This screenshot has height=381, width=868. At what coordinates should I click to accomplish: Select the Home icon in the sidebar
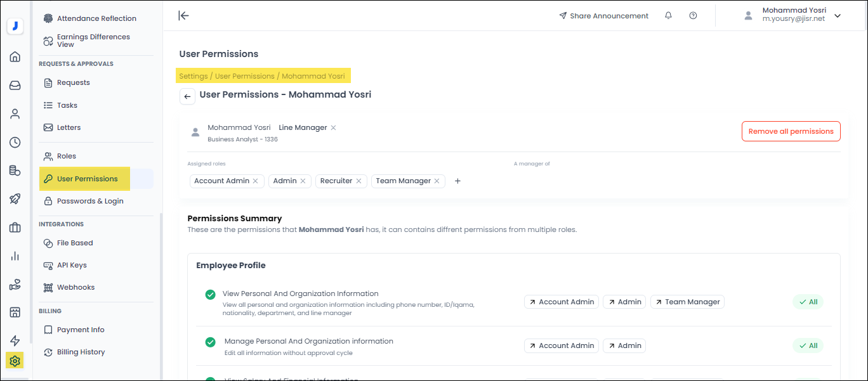[15, 56]
